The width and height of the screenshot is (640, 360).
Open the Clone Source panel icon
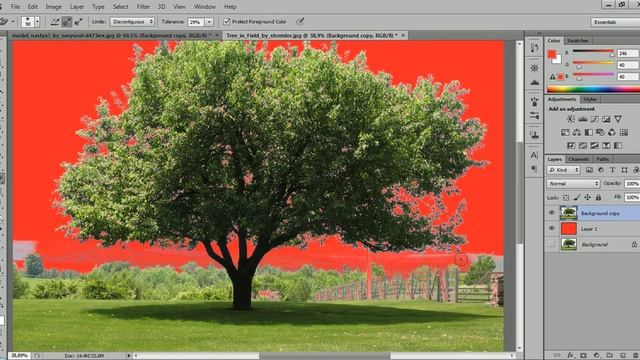click(x=534, y=135)
